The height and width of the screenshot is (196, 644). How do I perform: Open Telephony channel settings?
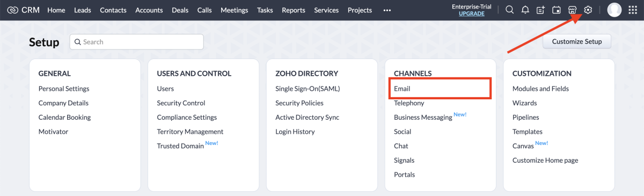[x=409, y=103]
